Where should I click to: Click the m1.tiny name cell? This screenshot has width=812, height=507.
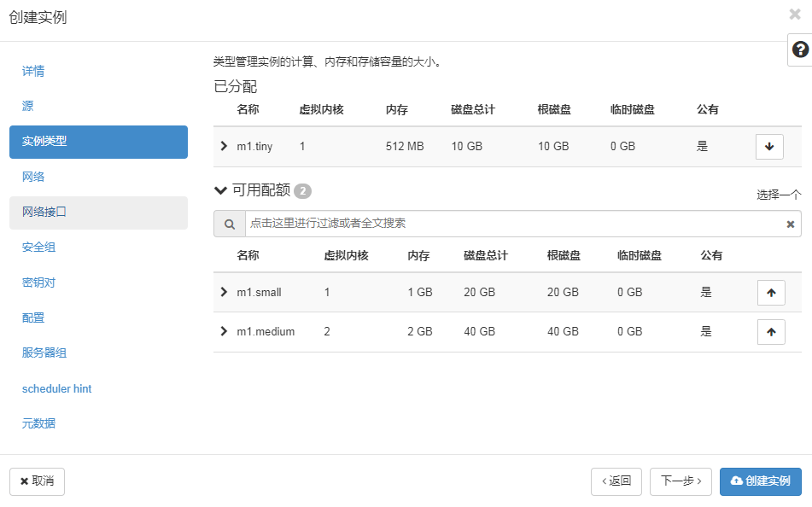(254, 147)
